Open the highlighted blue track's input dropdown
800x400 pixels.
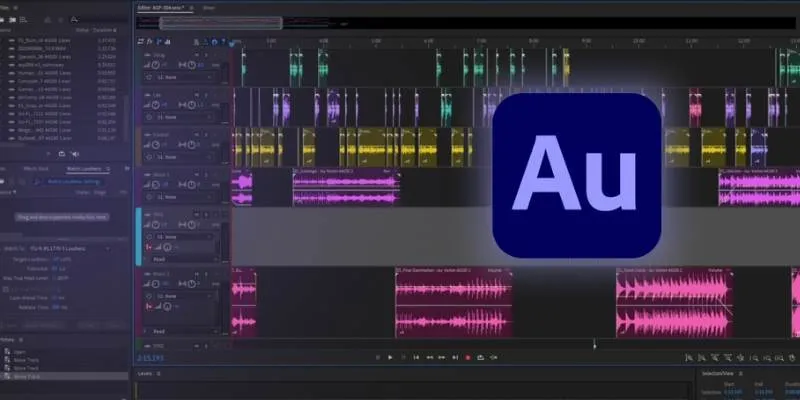(184, 237)
